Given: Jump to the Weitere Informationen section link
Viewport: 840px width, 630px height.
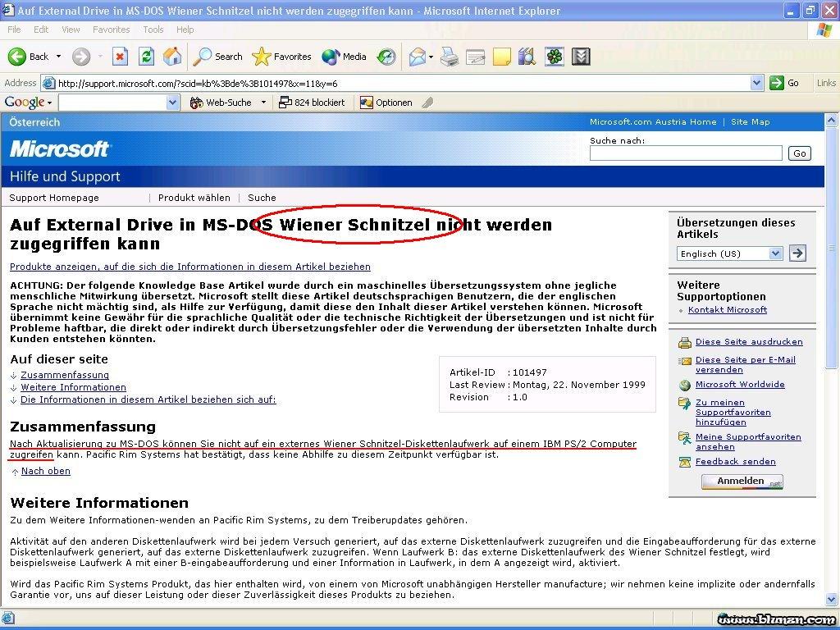Looking at the screenshot, I should [x=73, y=387].
